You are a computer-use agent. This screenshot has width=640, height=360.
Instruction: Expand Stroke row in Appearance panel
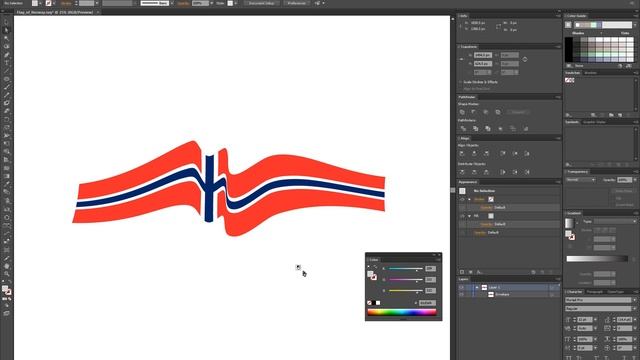coord(469,200)
